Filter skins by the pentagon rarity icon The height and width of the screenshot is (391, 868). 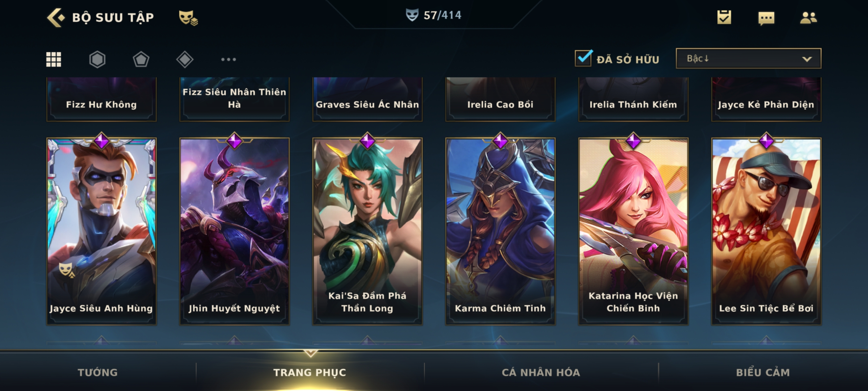tap(141, 59)
